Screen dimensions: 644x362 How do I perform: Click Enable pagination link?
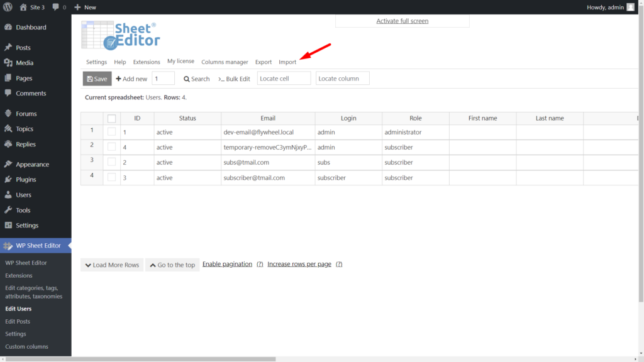227,264
